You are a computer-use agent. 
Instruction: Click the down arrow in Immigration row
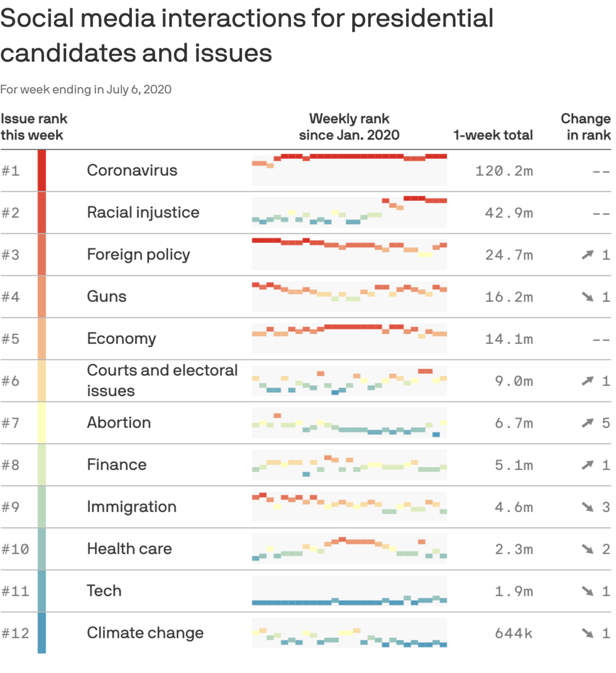[x=588, y=507]
